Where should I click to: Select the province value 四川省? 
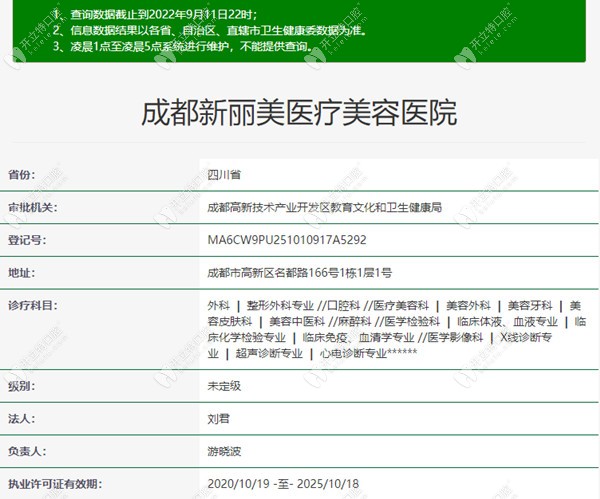(224, 175)
